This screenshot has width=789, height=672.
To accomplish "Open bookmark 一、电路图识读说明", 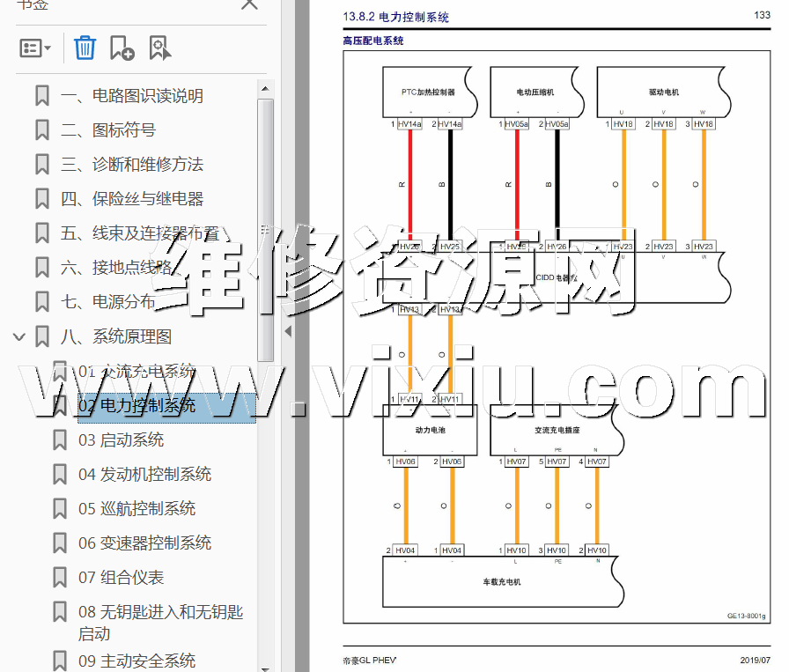I will coord(131,96).
